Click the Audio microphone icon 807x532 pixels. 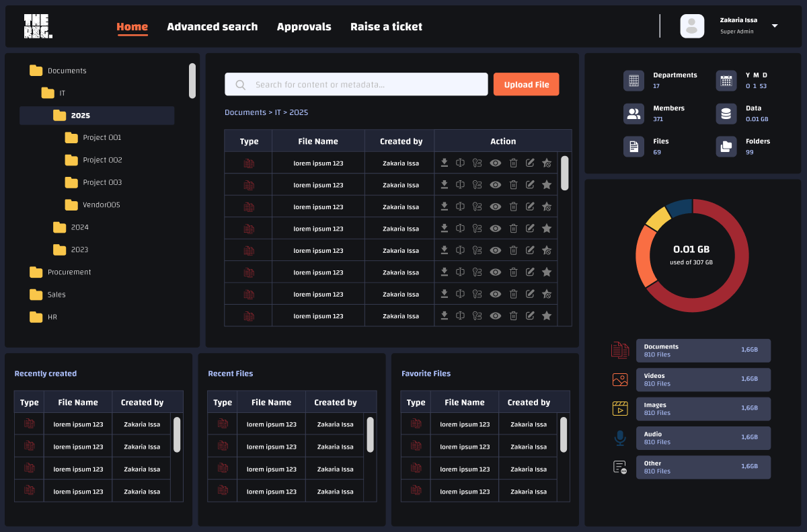[x=620, y=437]
